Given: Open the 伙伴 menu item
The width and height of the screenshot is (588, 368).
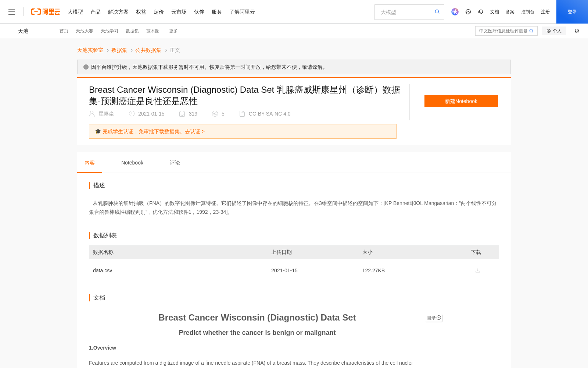Looking at the screenshot, I should (x=199, y=12).
